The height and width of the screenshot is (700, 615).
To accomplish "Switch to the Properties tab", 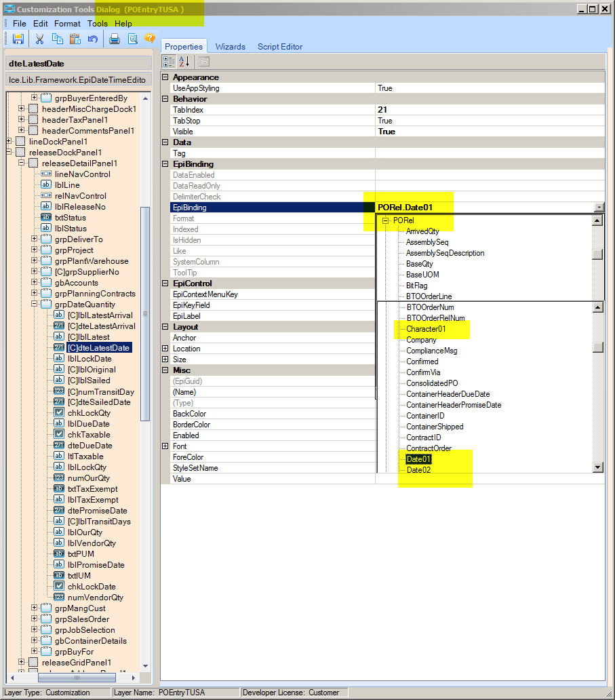I will click(184, 46).
